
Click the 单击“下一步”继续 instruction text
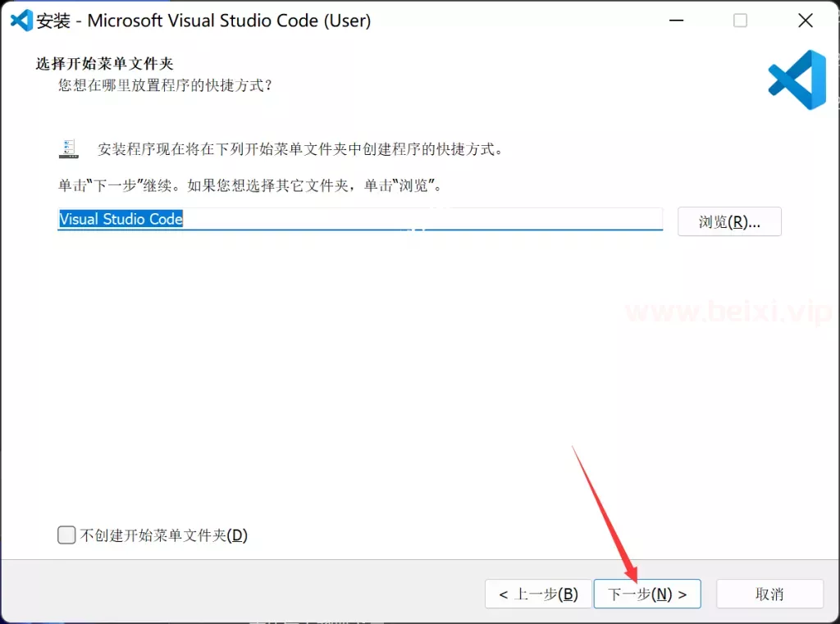click(249, 185)
